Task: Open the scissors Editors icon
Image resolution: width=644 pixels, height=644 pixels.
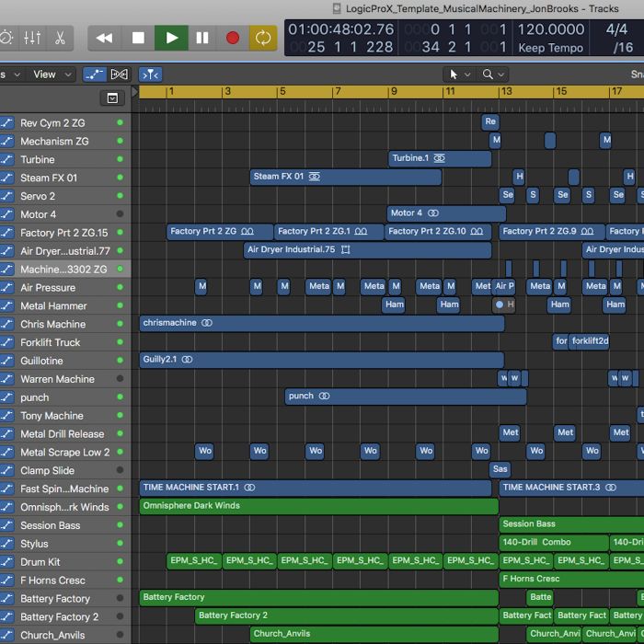Action: pos(60,39)
